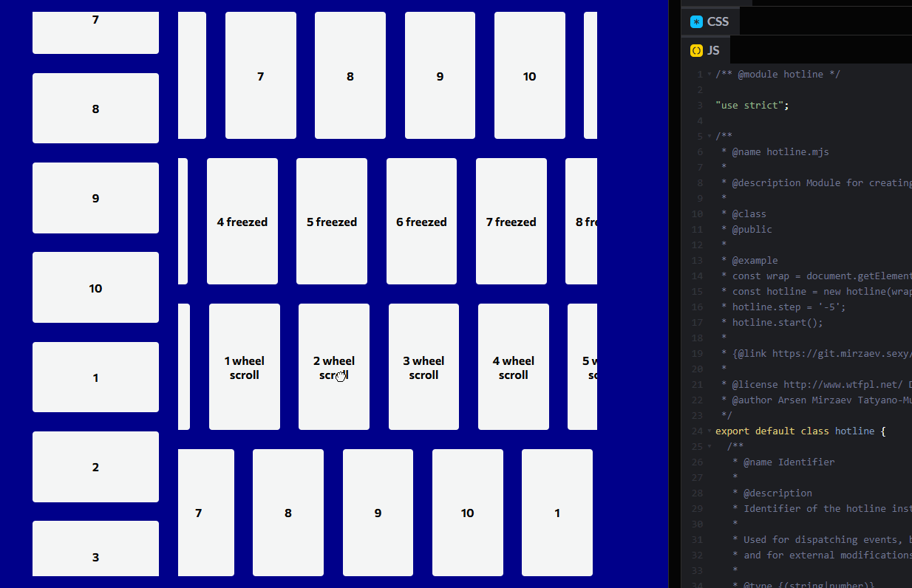Viewport: 912px width, 588px height.
Task: Click the yellow JS parentheses icon
Action: [x=696, y=50]
